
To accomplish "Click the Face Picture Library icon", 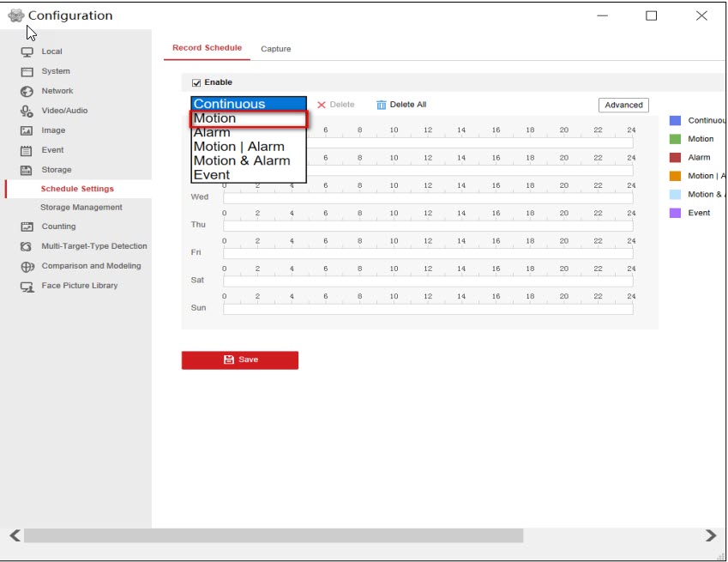I will click(27, 287).
